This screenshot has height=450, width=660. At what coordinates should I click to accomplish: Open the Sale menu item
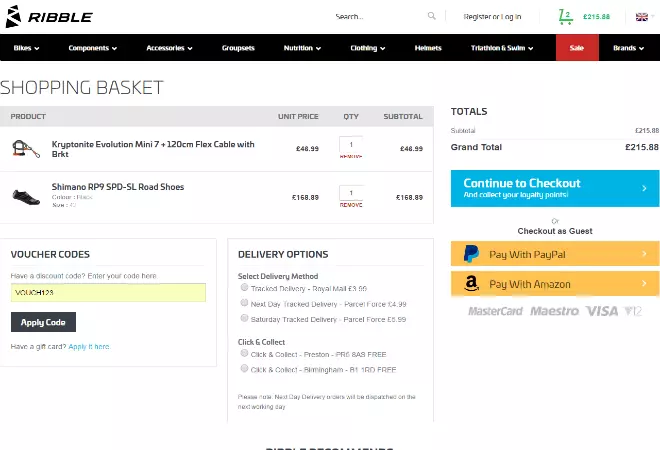pos(577,48)
